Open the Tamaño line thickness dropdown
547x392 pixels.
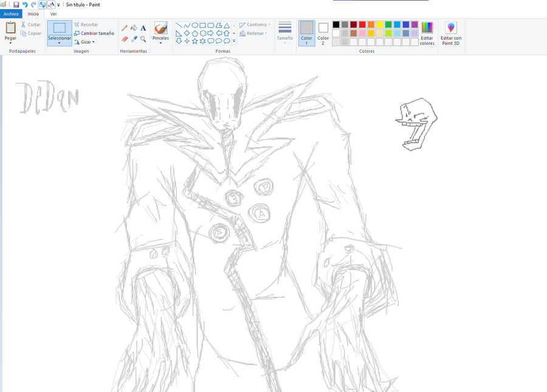pyautogui.click(x=284, y=33)
